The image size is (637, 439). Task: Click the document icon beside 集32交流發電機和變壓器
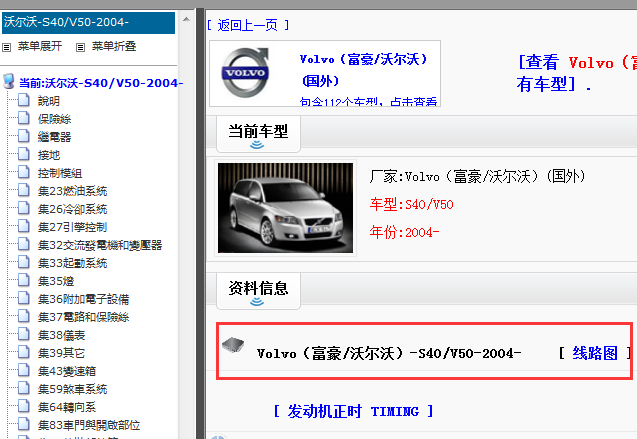click(24, 244)
